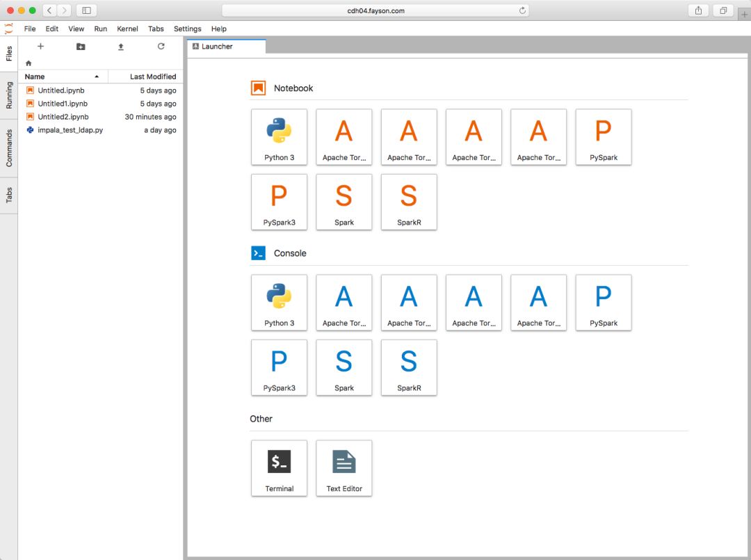Open a new Text Editor

(x=344, y=468)
